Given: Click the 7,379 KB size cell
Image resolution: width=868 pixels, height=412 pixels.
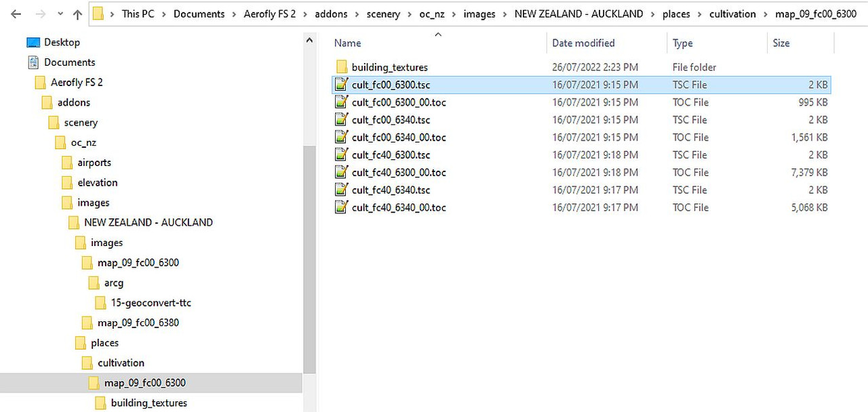Looking at the screenshot, I should click(809, 173).
